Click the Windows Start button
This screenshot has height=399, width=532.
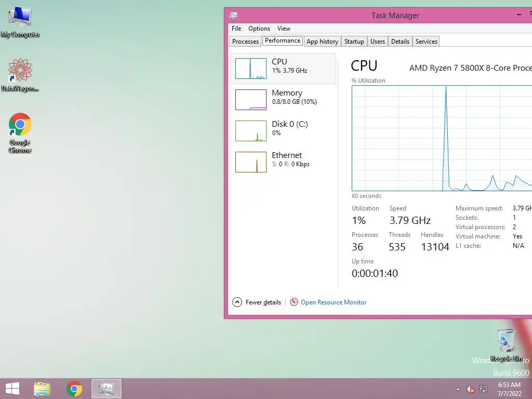(12, 389)
